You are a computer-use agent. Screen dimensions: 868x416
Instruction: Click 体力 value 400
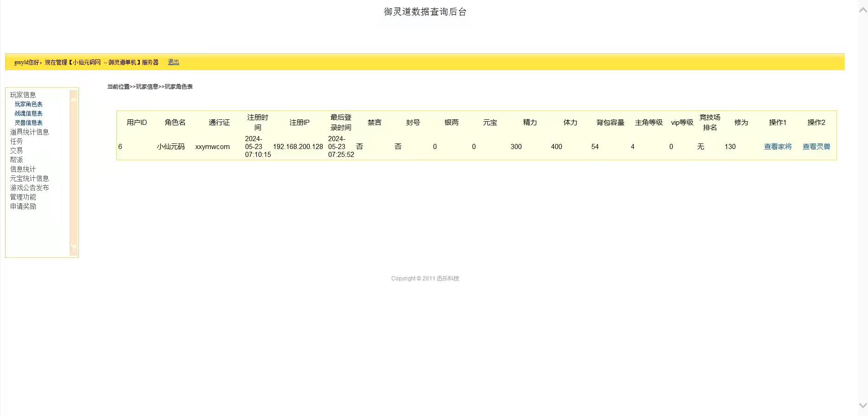557,147
